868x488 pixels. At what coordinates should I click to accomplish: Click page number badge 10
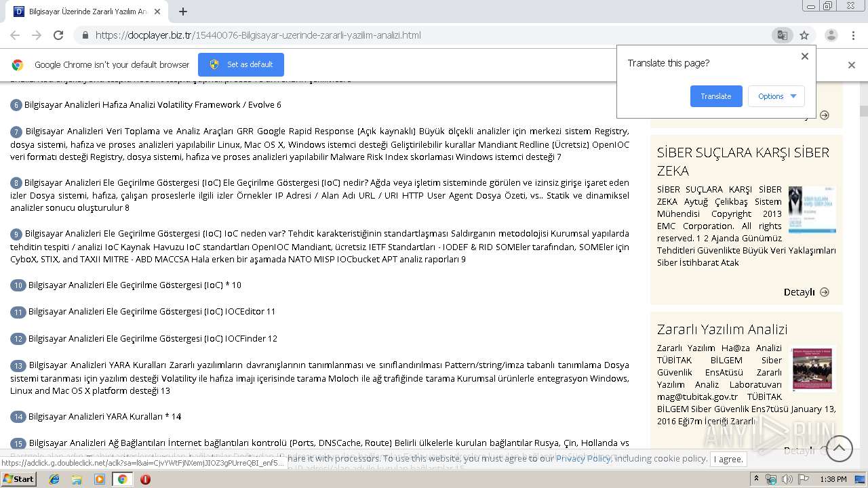click(x=18, y=285)
